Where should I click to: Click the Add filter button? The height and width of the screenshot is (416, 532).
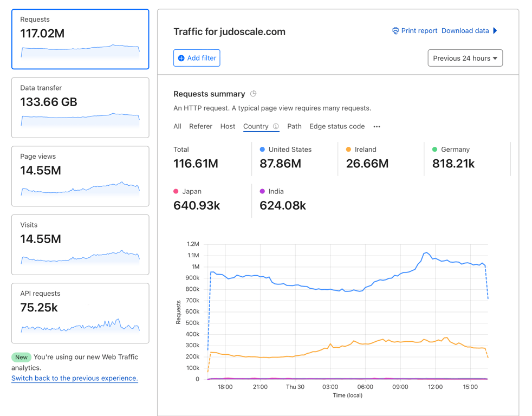196,58
